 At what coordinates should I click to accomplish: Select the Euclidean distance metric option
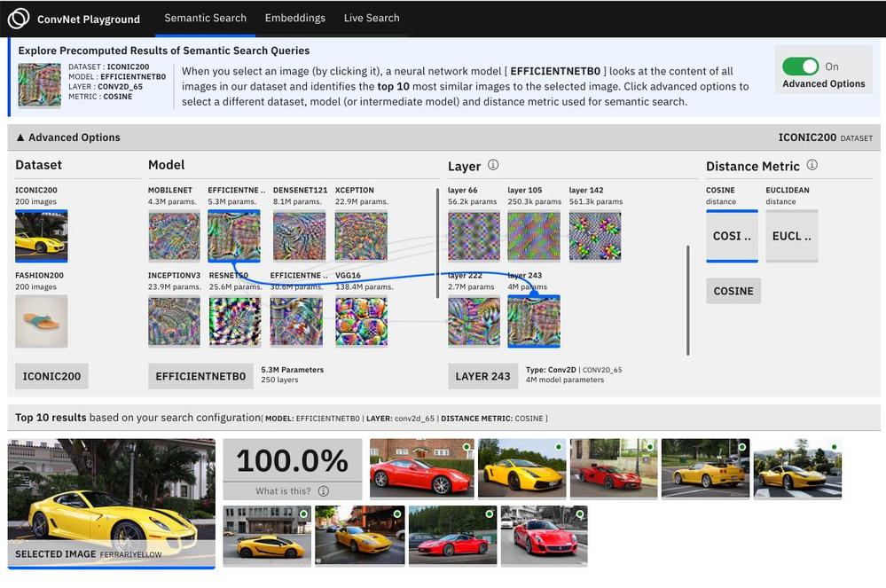(792, 236)
